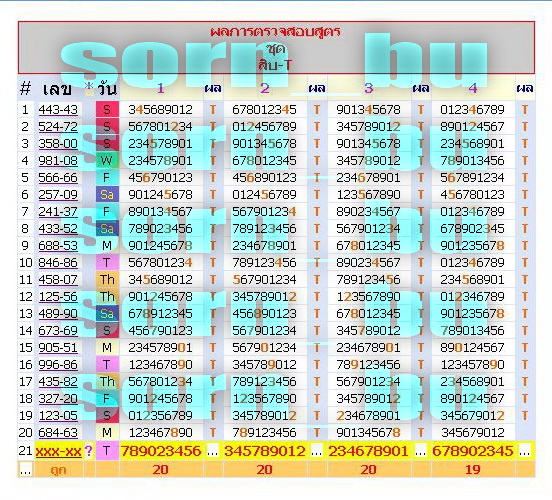Click the ellipsis after prediction 678902345
552x500 pixels.
(525, 452)
